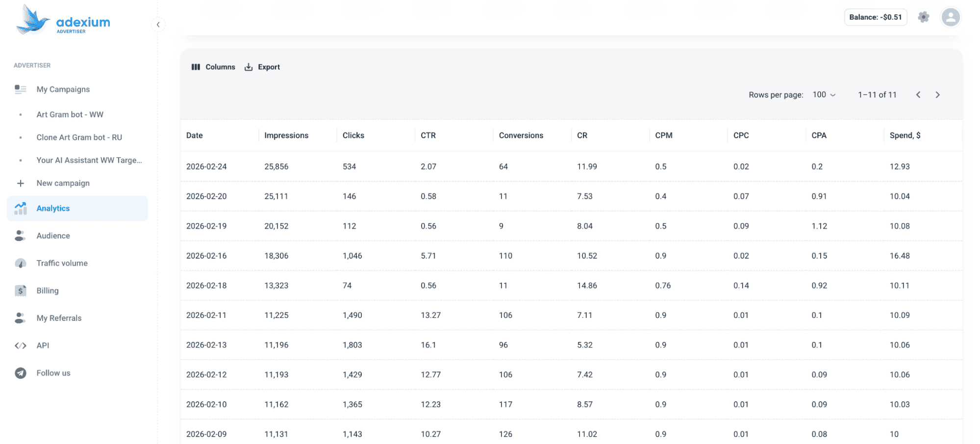
Task: Select the Art Gram bot - WW campaign
Action: click(70, 114)
